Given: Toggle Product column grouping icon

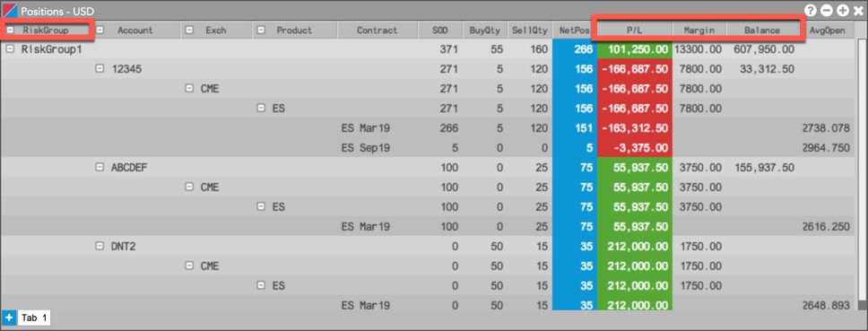Looking at the screenshot, I should click(x=261, y=30).
